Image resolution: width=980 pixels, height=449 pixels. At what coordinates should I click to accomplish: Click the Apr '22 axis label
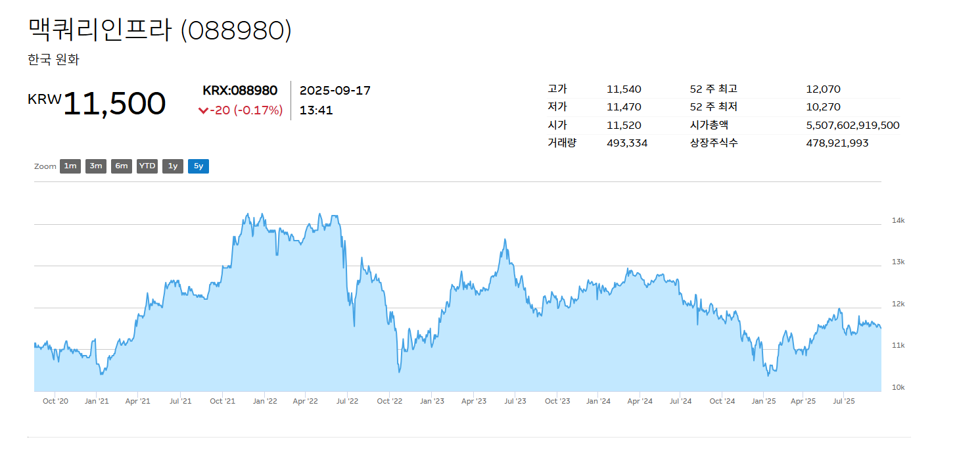(x=306, y=400)
